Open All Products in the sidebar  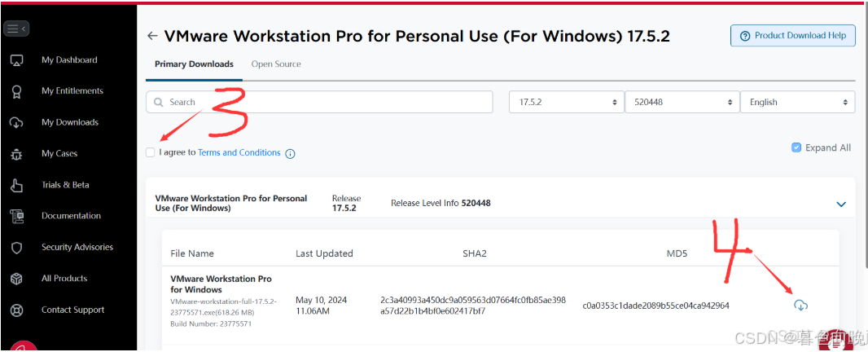(65, 279)
